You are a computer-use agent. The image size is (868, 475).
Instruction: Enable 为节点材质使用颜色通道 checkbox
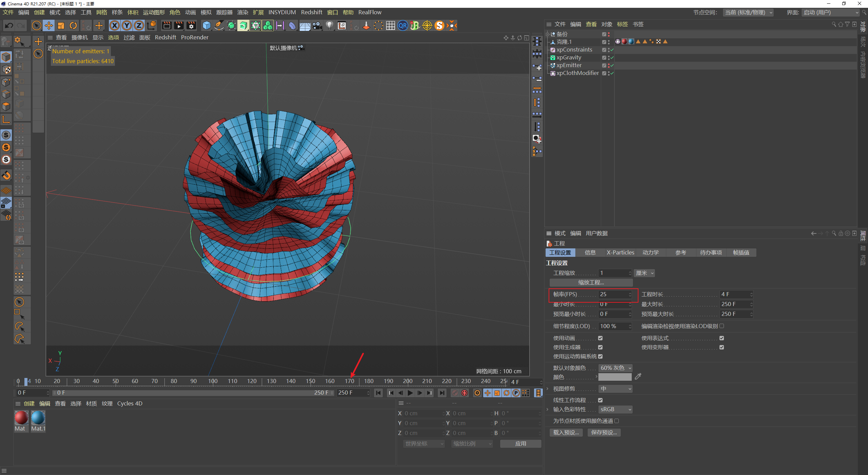point(617,421)
